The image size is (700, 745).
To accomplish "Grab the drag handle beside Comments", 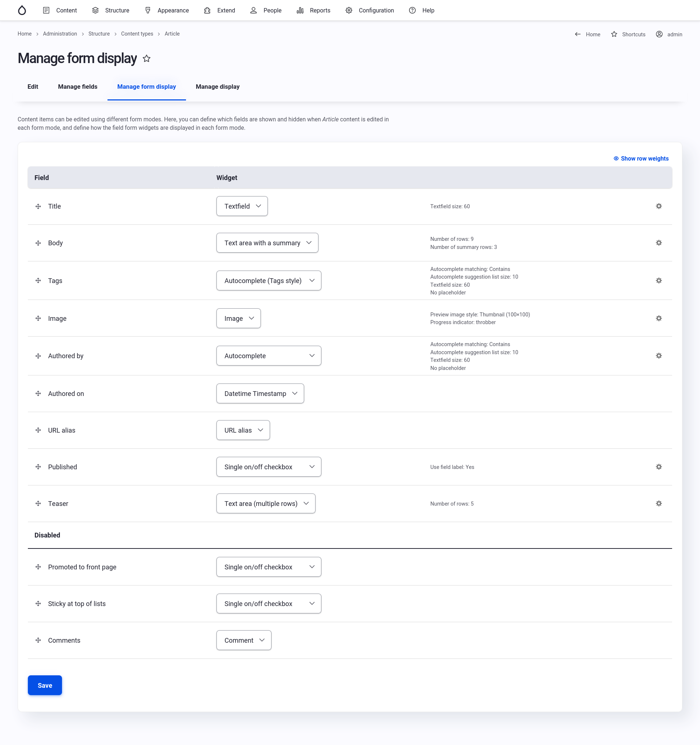I will (x=38, y=640).
